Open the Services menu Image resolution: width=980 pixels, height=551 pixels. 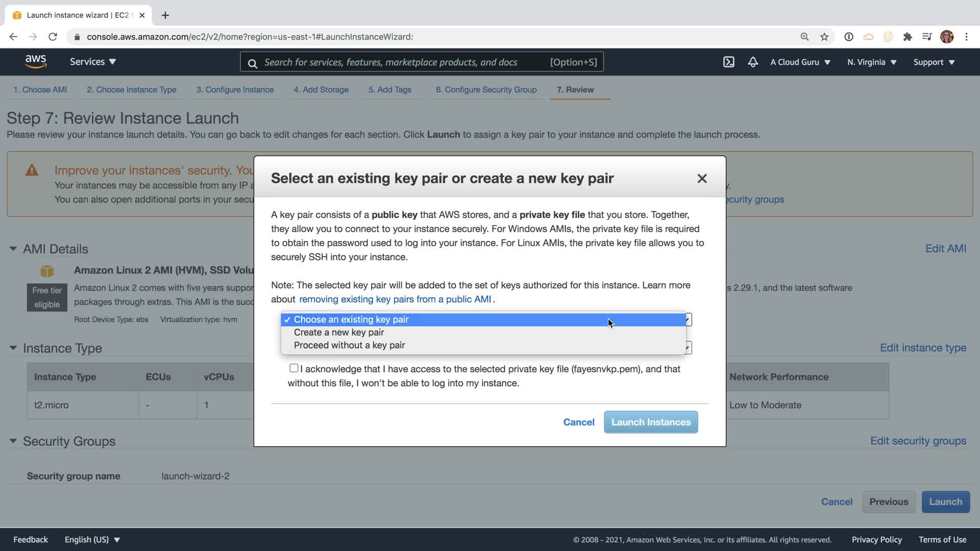tap(93, 62)
